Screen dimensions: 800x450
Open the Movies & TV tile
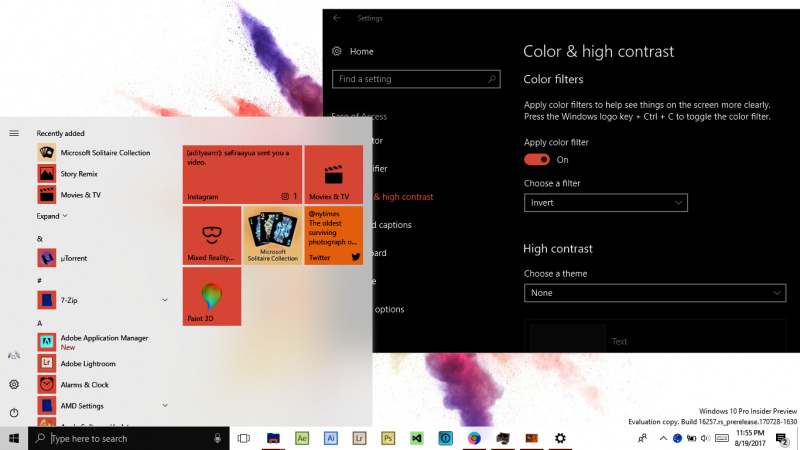pos(334,174)
